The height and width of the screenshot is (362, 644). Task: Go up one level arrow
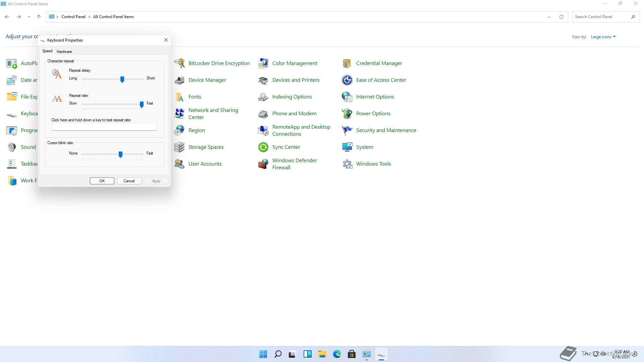(39, 17)
